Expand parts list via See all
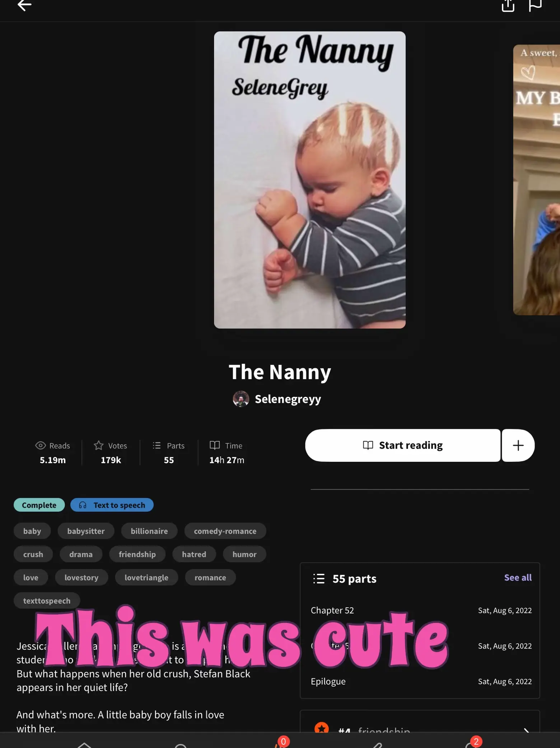This screenshot has height=748, width=560. 518,577
